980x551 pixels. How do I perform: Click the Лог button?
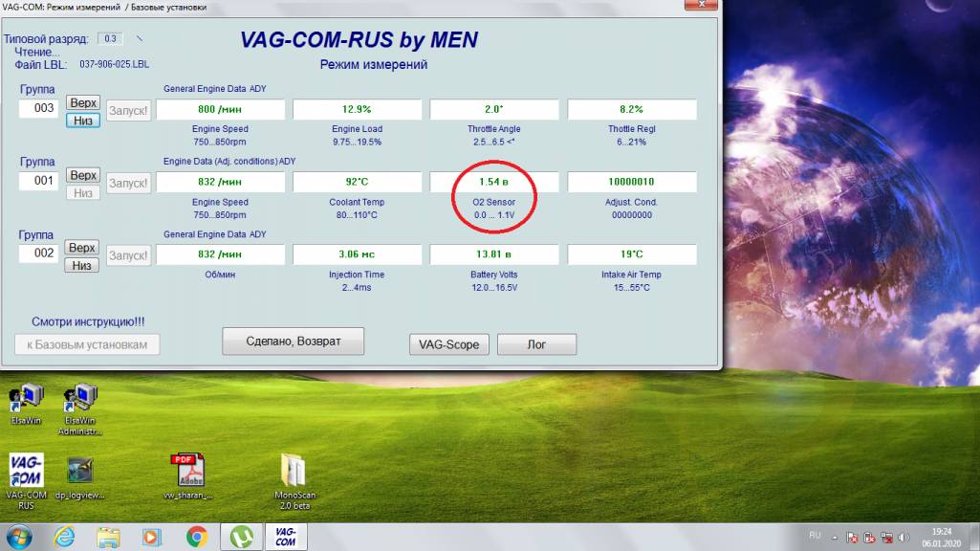point(536,344)
